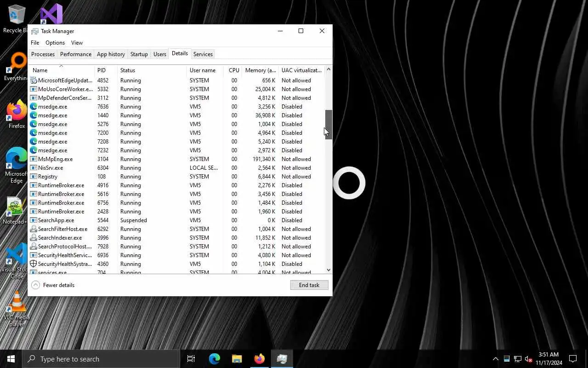This screenshot has width=588, height=368.
Task: Select the suspended SearchApp.exe row
Action: (177, 220)
